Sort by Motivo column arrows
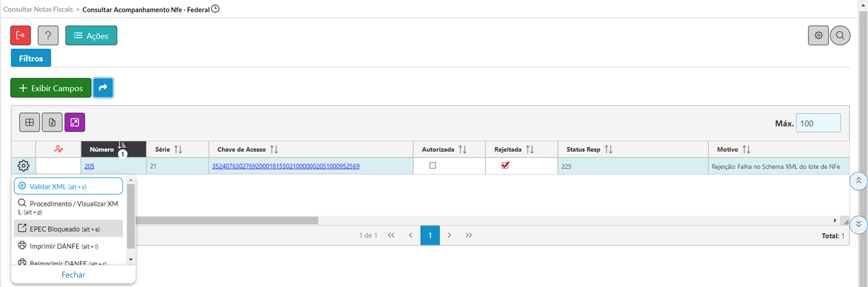 pos(746,149)
